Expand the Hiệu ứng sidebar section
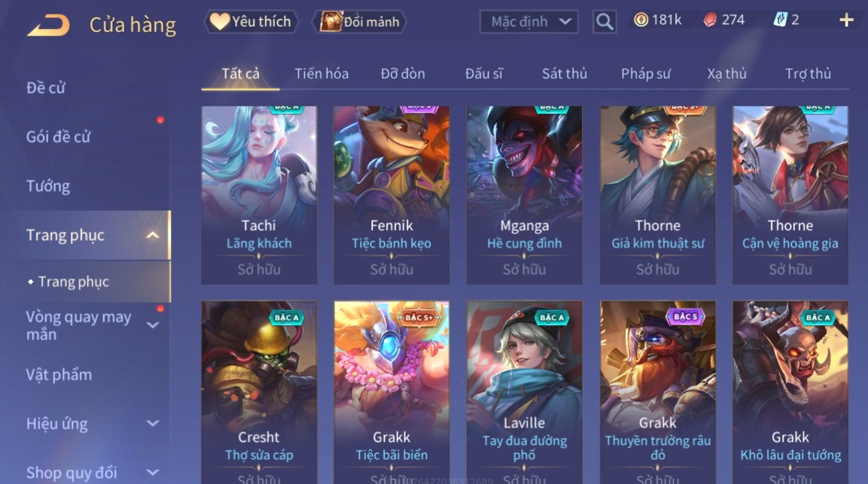 click(153, 423)
